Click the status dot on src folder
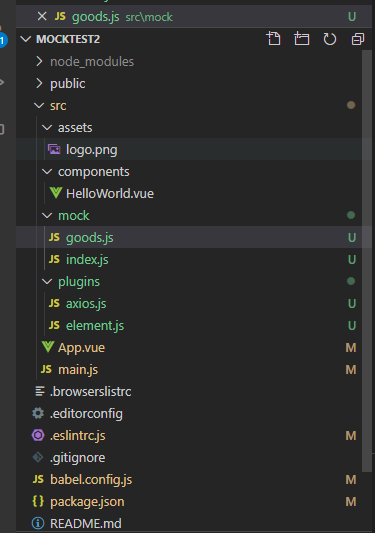 click(351, 105)
